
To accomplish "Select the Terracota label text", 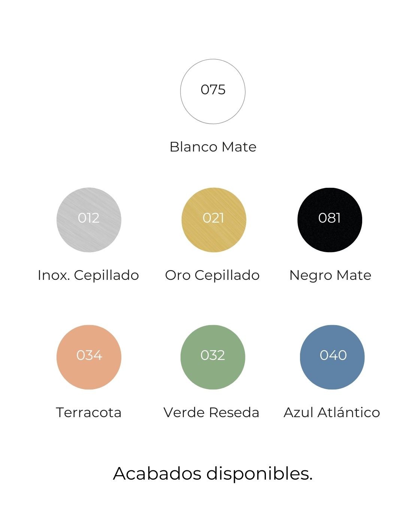I will (x=89, y=412).
